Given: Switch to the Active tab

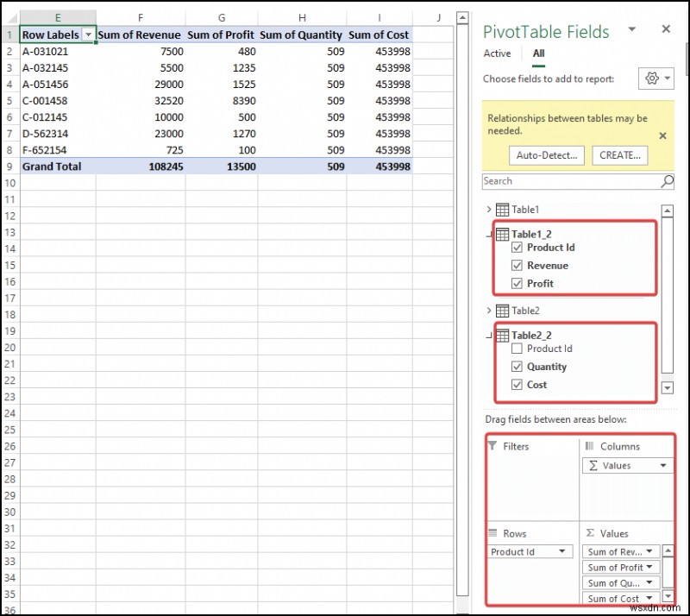Looking at the screenshot, I should [x=497, y=53].
